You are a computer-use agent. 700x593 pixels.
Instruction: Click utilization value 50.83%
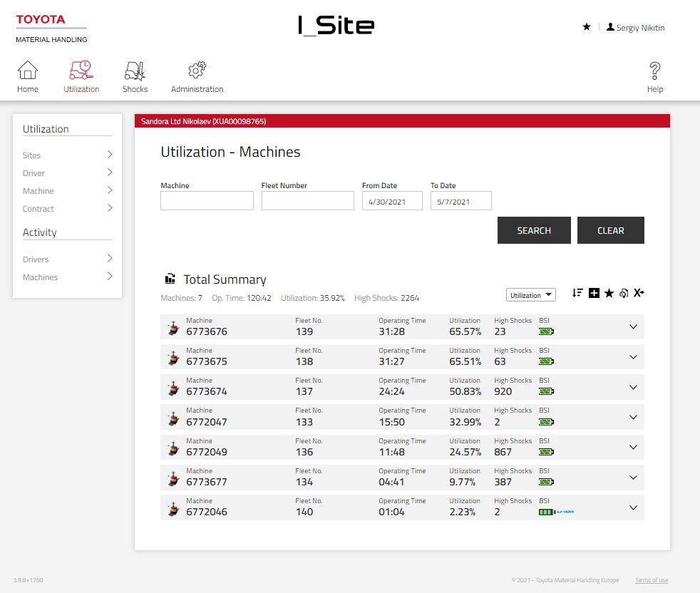[465, 391]
